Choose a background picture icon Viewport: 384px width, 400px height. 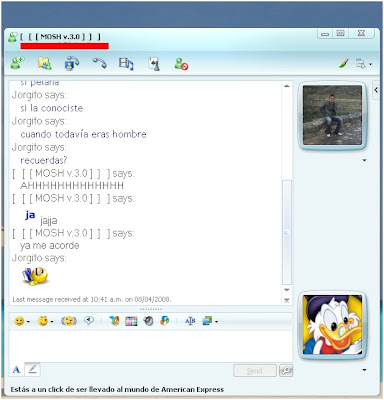pos(207,321)
